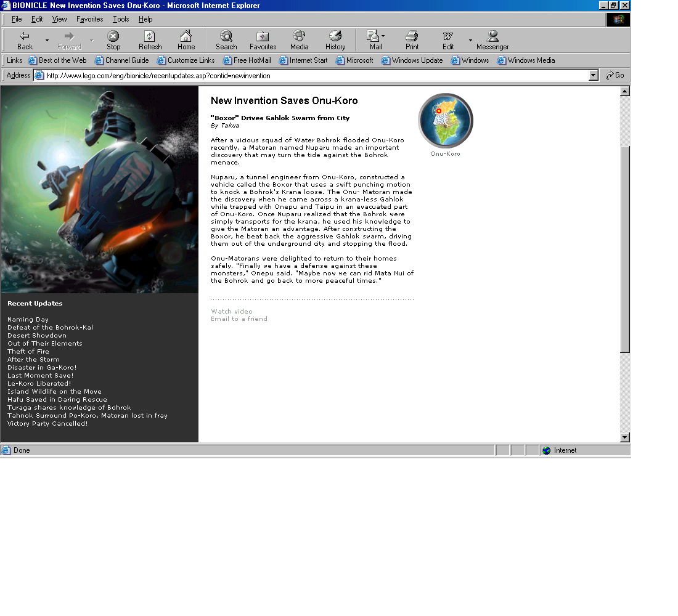
Task: Click the scrollbar up arrow
Action: pos(624,91)
